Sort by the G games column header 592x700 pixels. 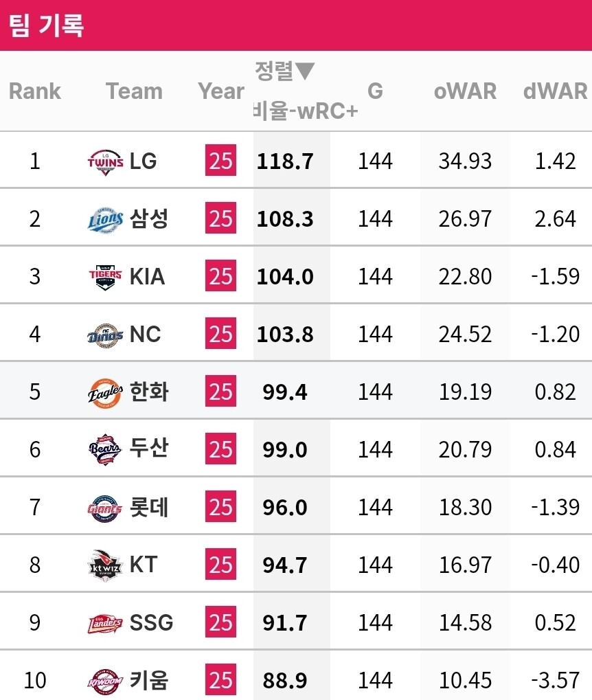pyautogui.click(x=375, y=91)
